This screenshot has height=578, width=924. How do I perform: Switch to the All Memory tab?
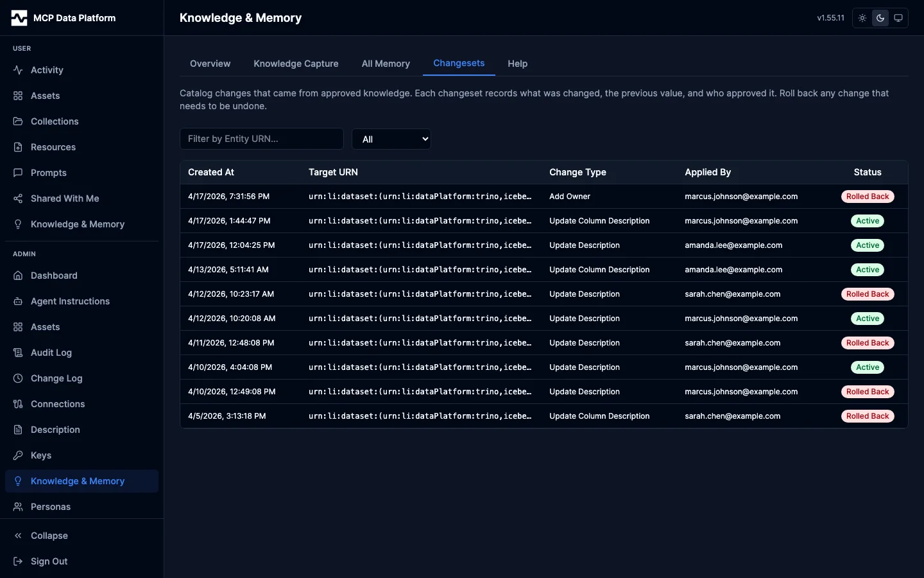pyautogui.click(x=386, y=64)
